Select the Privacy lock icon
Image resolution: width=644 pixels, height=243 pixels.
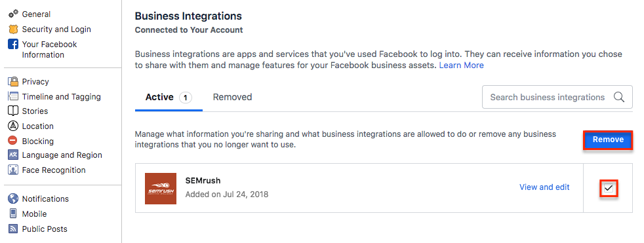(14, 81)
